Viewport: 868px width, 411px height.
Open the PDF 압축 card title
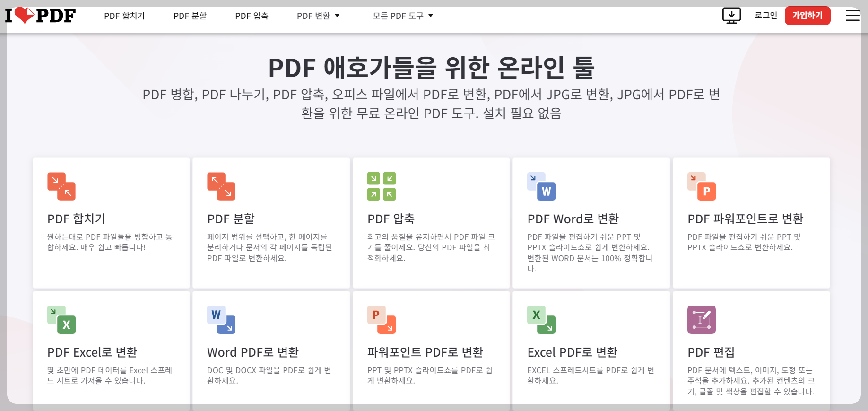pyautogui.click(x=391, y=219)
